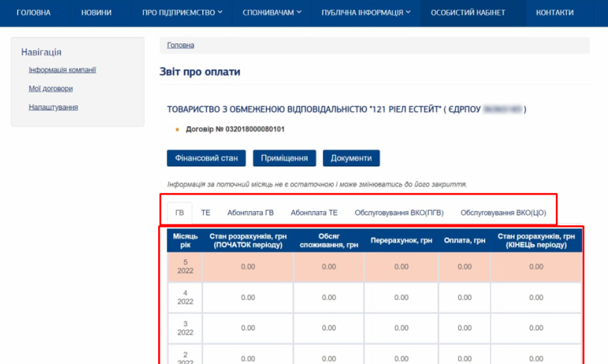Open the ГОЛОВНА menu item
Viewport: 608px width, 364px height.
coord(33,13)
